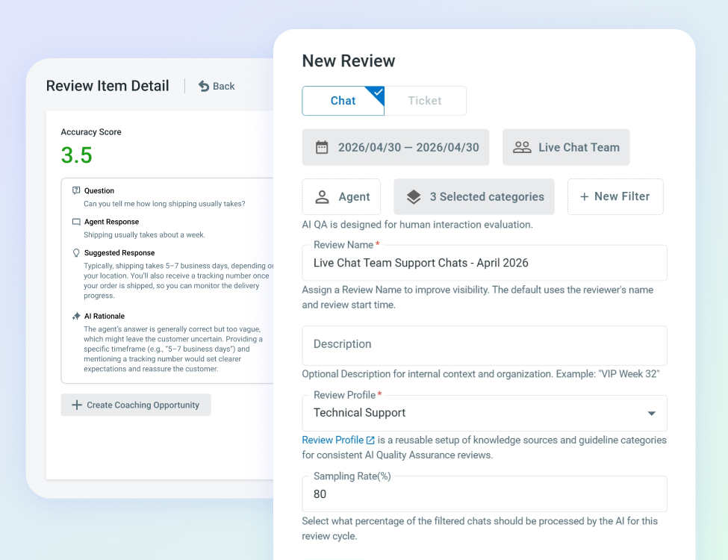Click the layers icon in categories filter
Viewport: 728px width, 560px height.
414,197
